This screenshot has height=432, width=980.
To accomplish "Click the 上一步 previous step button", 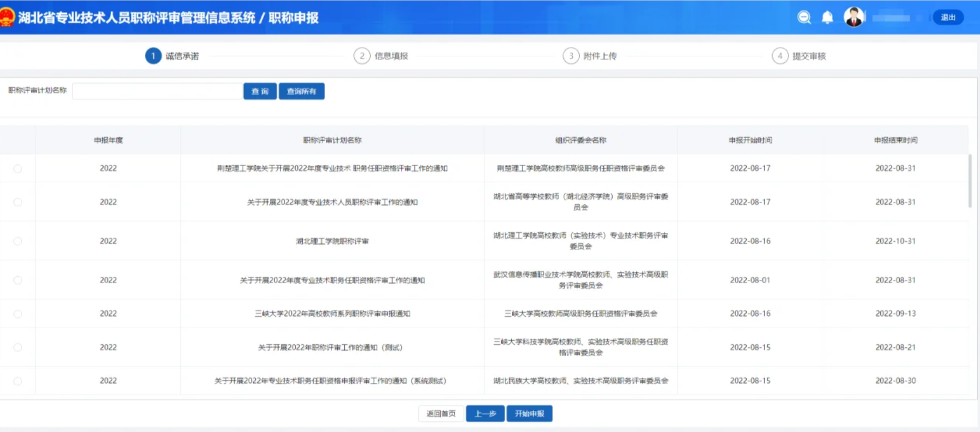I will 485,414.
